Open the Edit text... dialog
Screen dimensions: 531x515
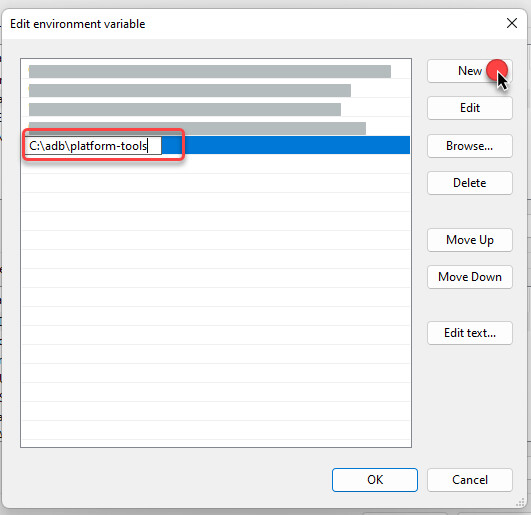coord(470,333)
